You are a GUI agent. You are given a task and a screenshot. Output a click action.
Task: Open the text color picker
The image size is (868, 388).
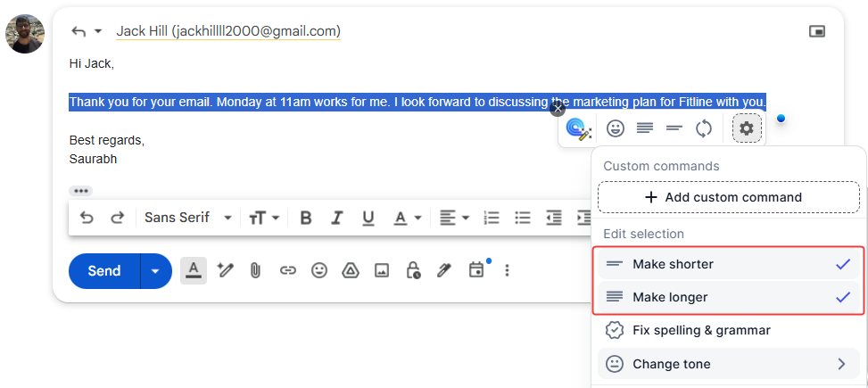(x=408, y=218)
